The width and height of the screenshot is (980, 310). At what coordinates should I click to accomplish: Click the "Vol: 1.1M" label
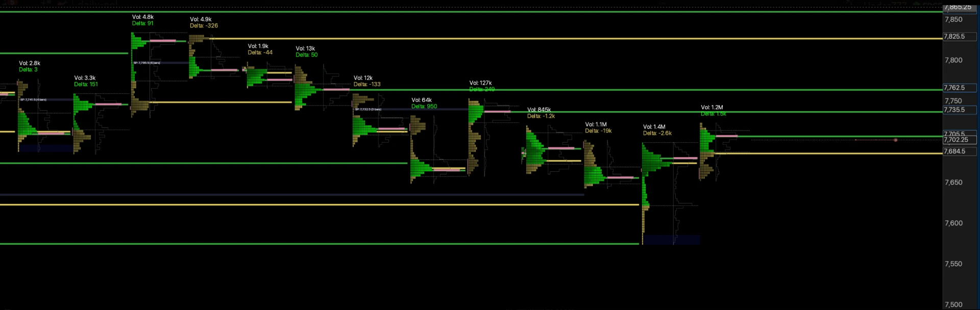[x=596, y=125]
